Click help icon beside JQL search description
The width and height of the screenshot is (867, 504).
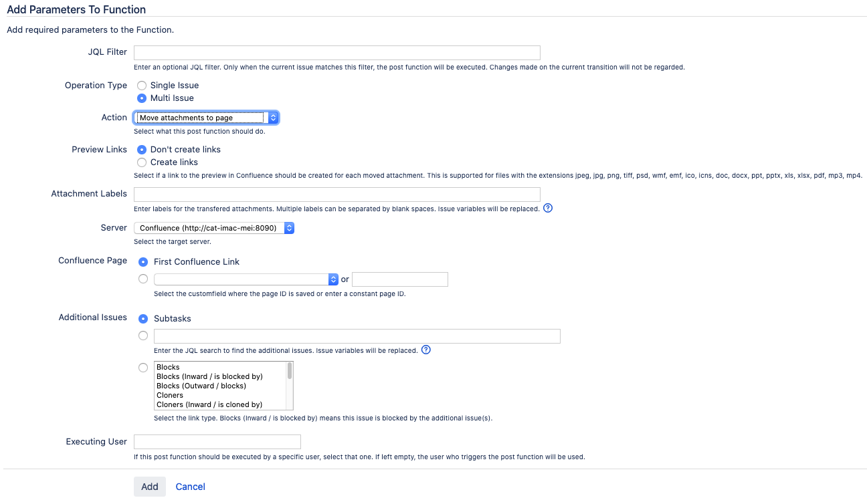(426, 350)
